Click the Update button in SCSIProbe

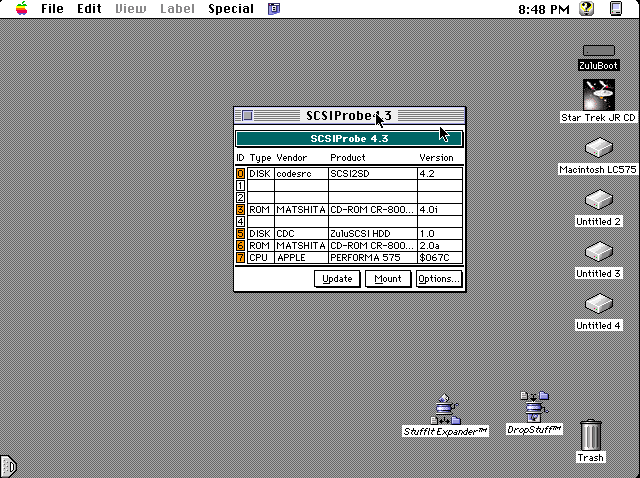pyautogui.click(x=337, y=279)
